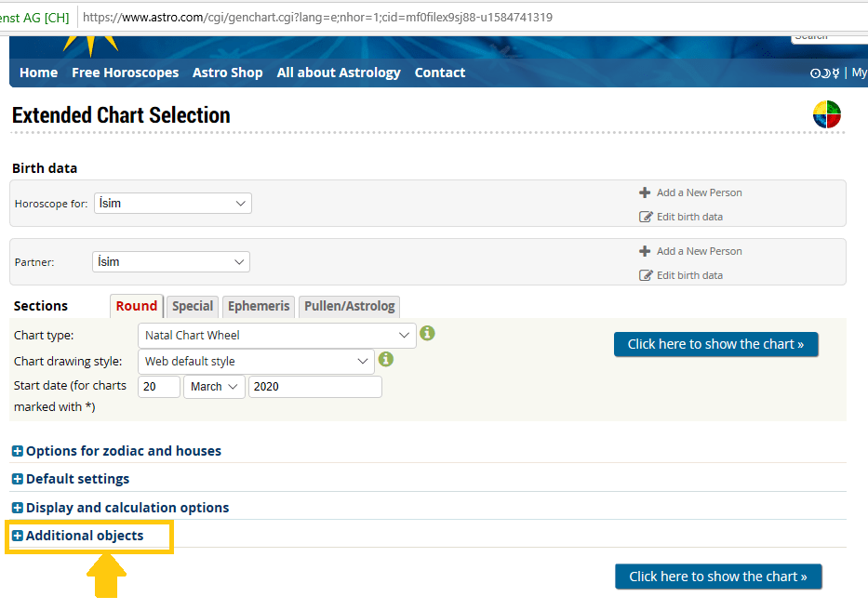
Task: Switch to the Special tab
Action: [193, 306]
